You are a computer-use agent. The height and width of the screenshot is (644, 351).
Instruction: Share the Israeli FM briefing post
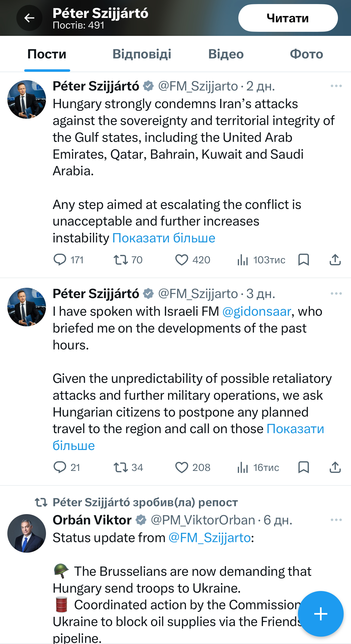[x=335, y=467]
